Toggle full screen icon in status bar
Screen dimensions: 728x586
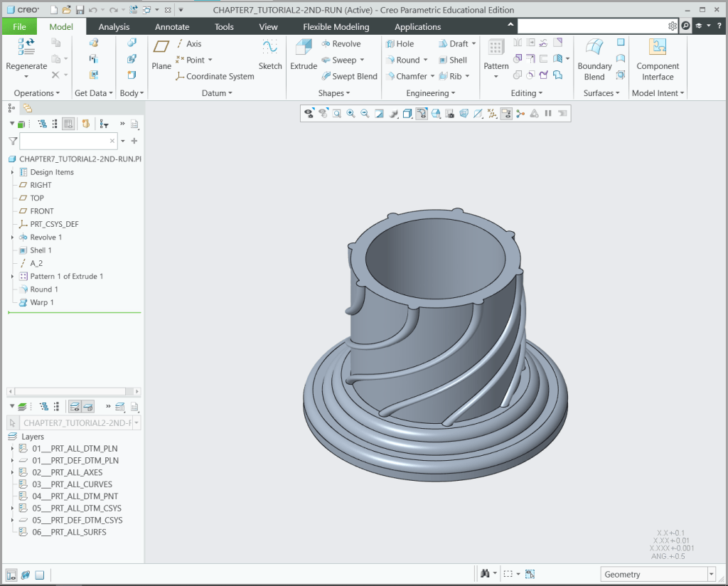point(40,575)
